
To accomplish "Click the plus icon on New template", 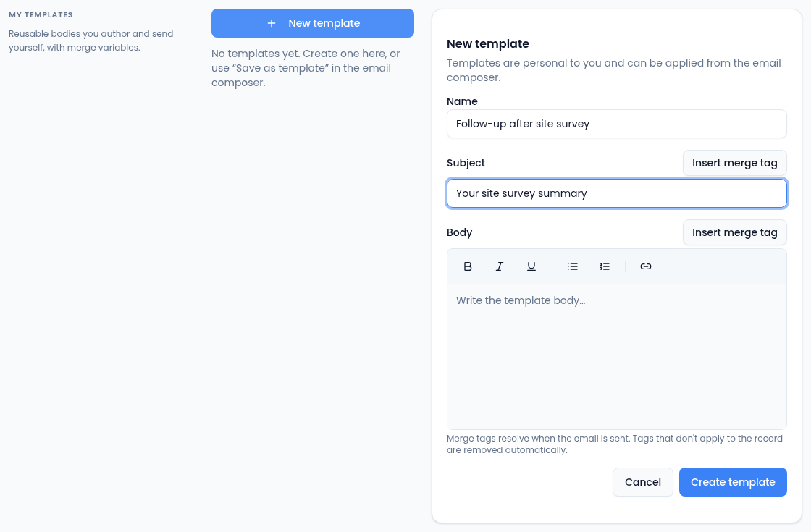I will (272, 23).
